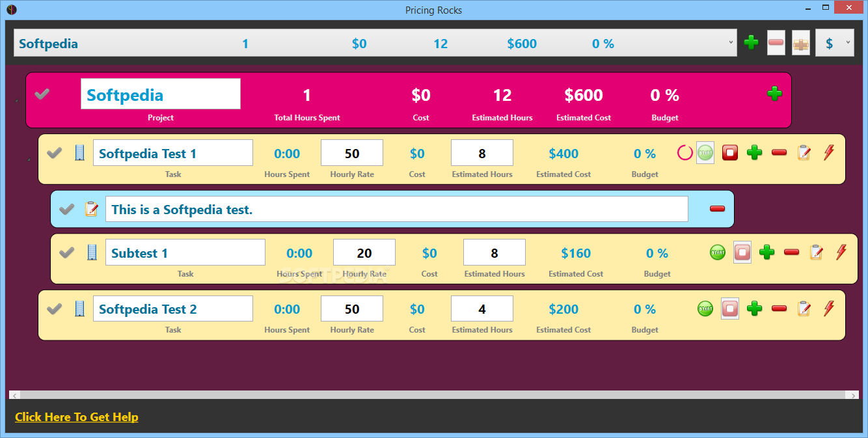Edit estimated hours of Softpedia Test 1
The image size is (868, 438).
point(482,153)
